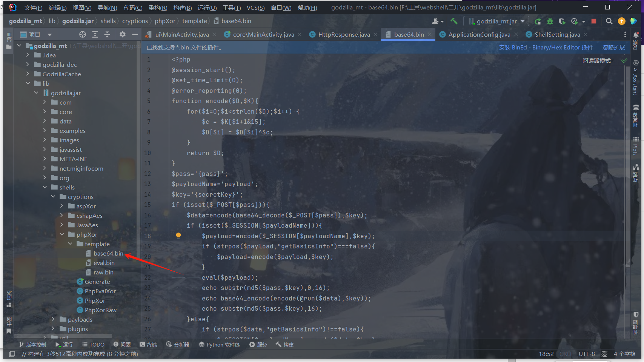Select eval.bin in the project tree

click(x=104, y=263)
